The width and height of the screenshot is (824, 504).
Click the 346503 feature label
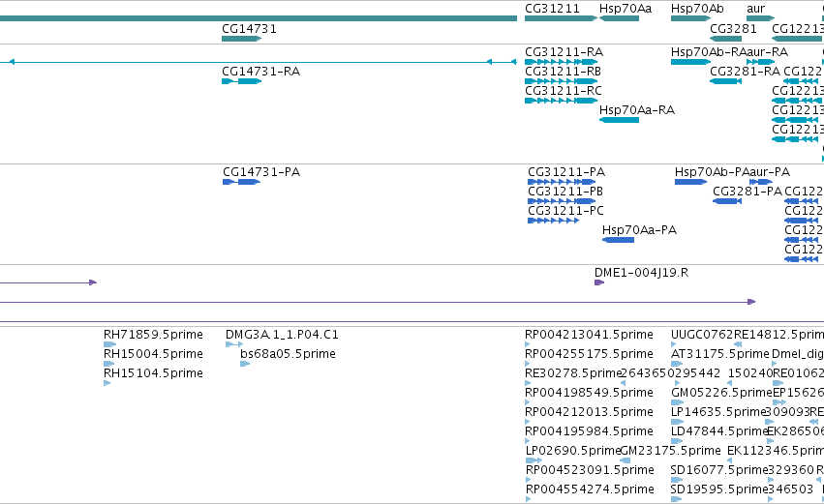[790, 489]
